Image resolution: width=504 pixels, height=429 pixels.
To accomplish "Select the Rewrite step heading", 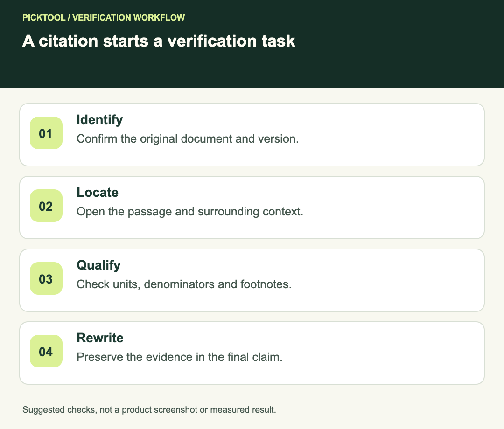I will point(100,338).
